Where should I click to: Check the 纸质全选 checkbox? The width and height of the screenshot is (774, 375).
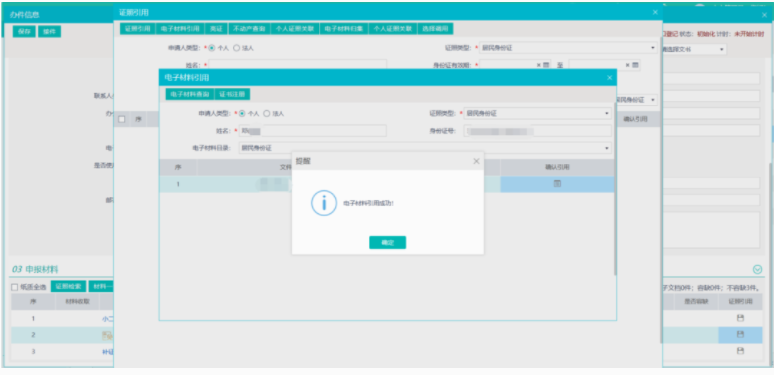[x=14, y=287]
